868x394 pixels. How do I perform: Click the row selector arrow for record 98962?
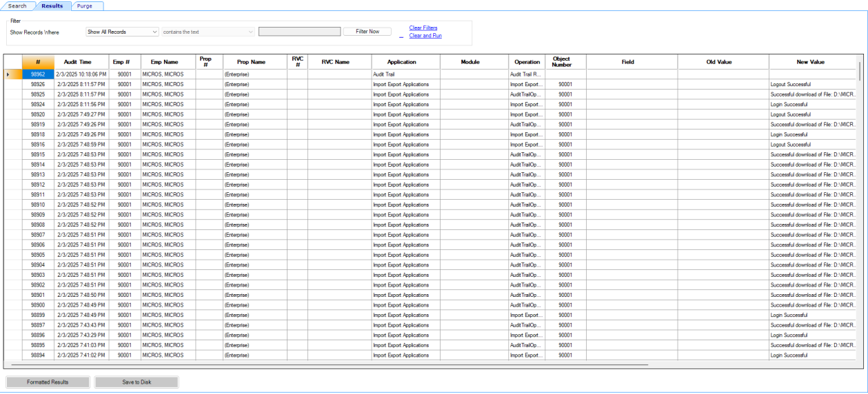[x=8, y=74]
